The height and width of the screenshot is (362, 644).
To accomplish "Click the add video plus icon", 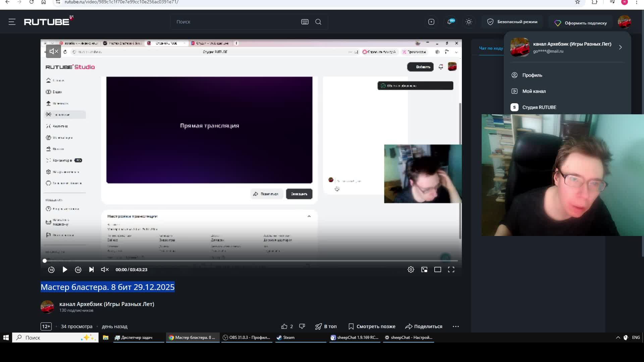I will click(x=431, y=22).
